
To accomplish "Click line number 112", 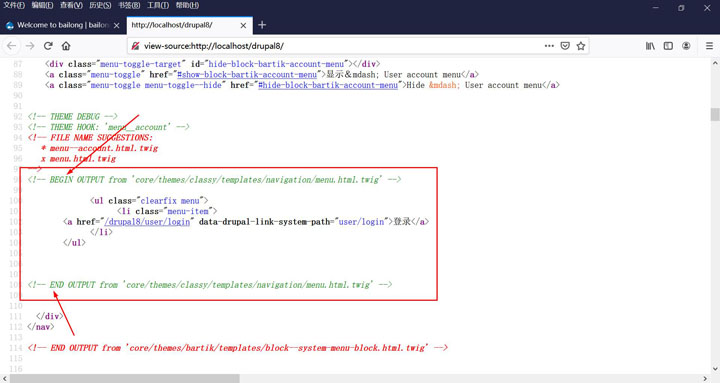I will point(16,327).
